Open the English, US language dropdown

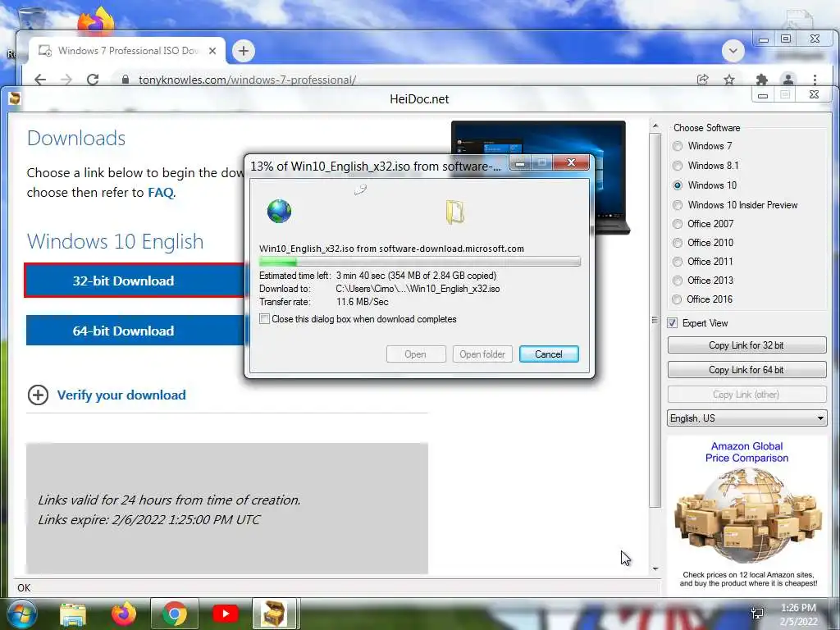coord(746,418)
